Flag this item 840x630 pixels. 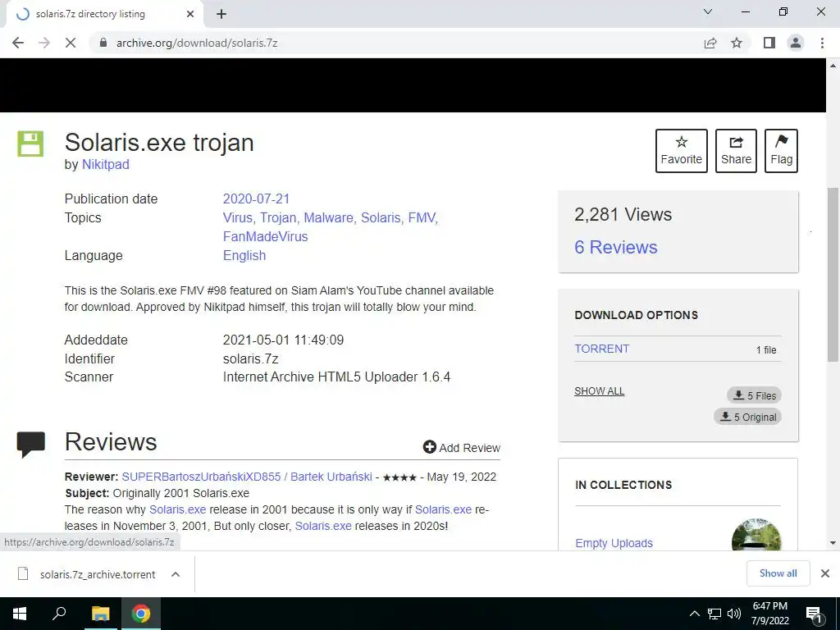(x=781, y=151)
